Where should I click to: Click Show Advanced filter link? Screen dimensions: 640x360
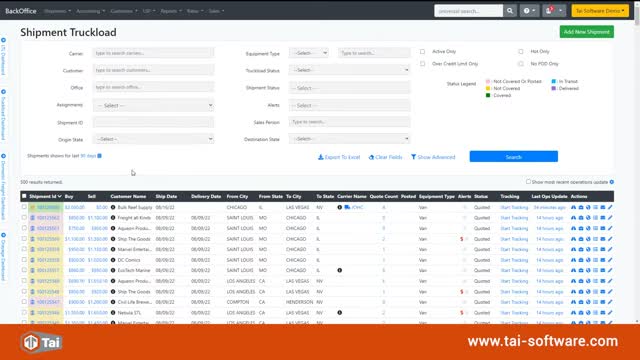[433, 157]
